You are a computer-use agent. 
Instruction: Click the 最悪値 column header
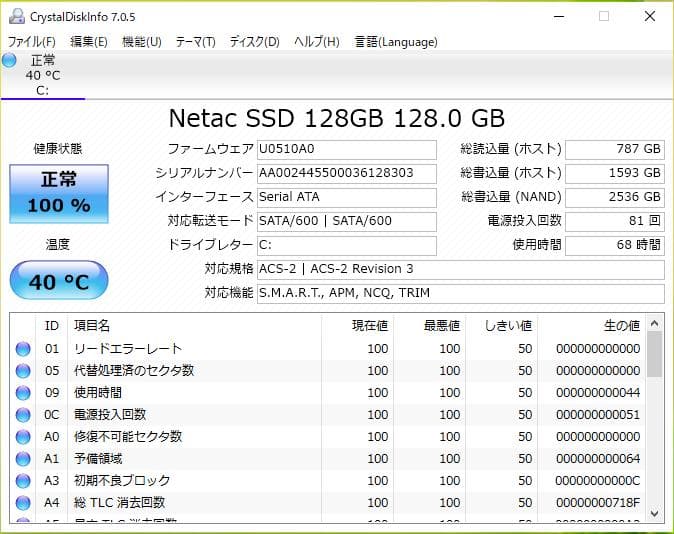[429, 326]
